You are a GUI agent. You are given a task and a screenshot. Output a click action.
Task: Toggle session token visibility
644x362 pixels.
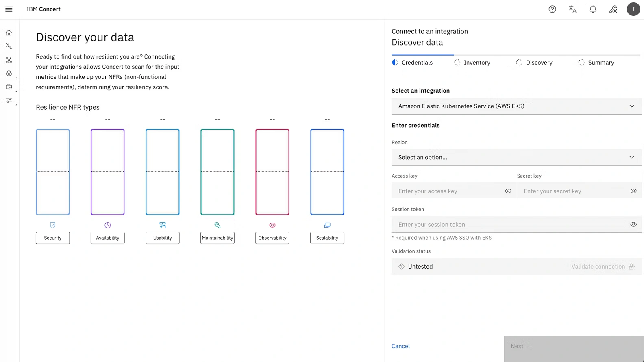tap(633, 224)
